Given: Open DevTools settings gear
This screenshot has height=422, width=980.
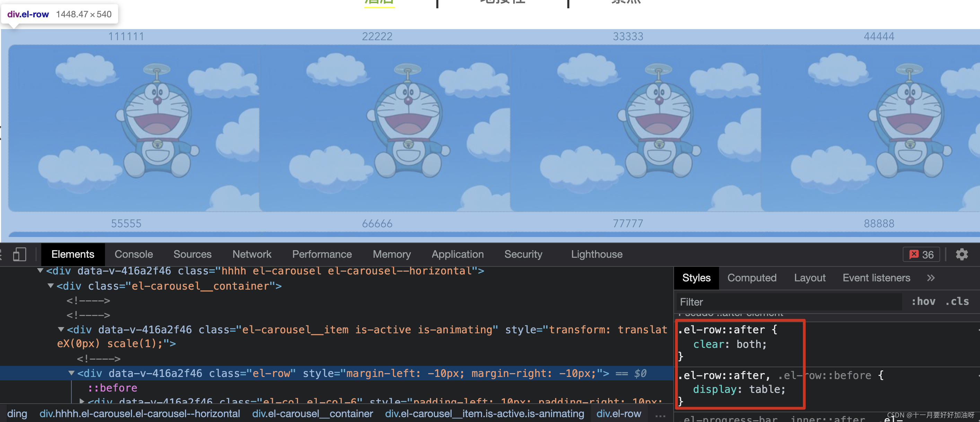Looking at the screenshot, I should [x=961, y=254].
